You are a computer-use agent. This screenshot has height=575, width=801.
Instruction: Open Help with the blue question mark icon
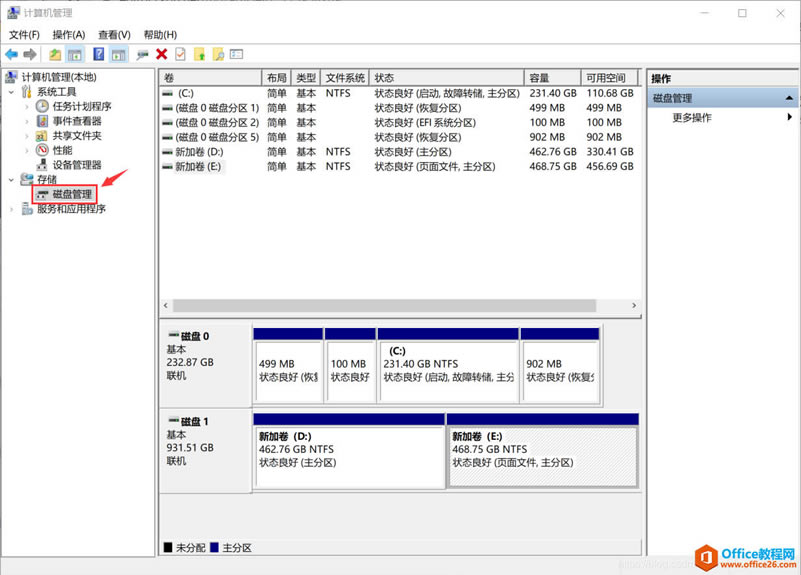[x=99, y=54]
